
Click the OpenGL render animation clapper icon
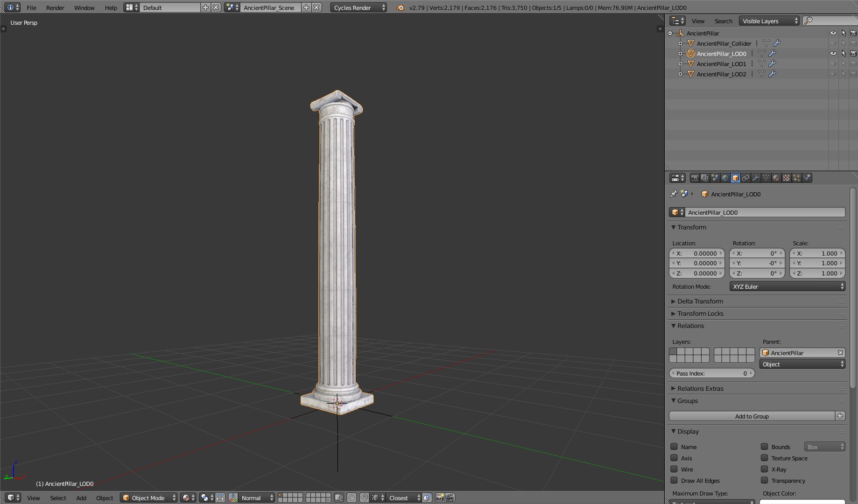tap(450, 498)
